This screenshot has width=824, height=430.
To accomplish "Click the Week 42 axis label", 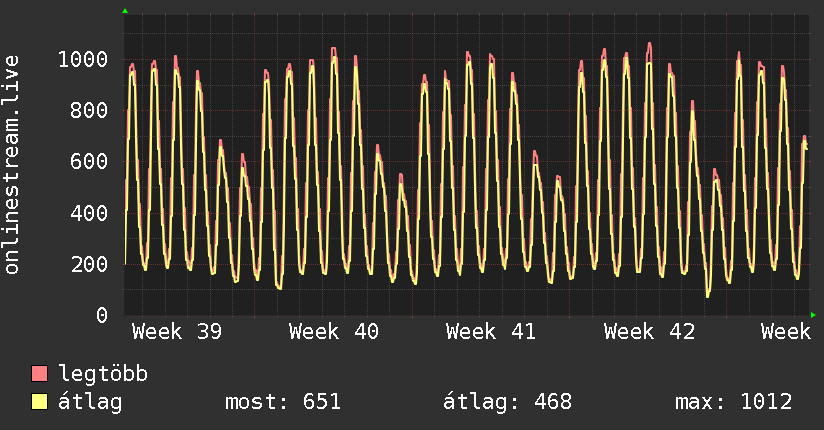I will (x=649, y=332).
